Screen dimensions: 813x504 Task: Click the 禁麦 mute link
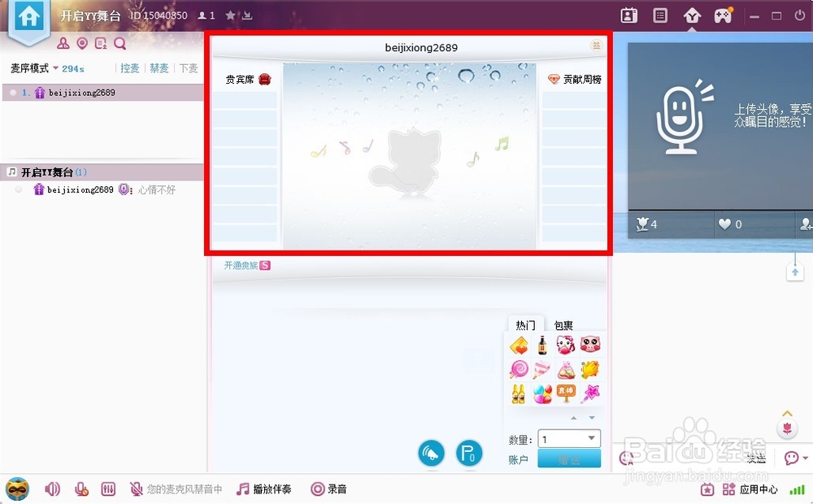click(x=159, y=68)
